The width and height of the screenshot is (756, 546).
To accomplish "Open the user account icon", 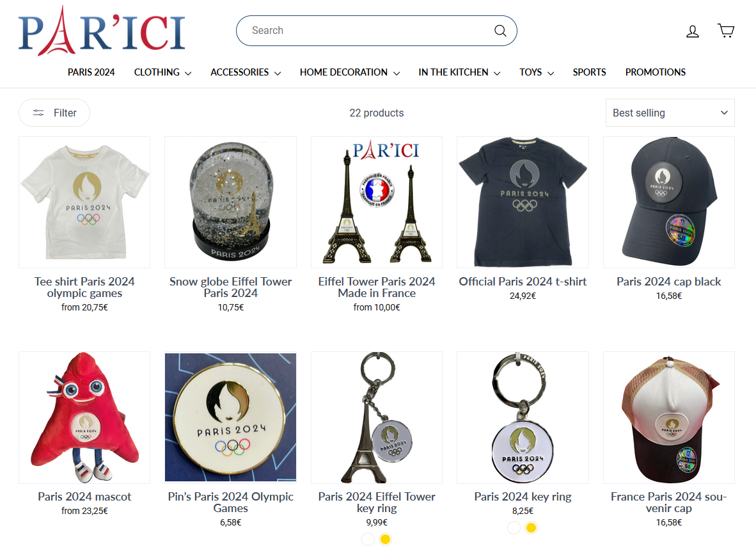I will pos(692,31).
